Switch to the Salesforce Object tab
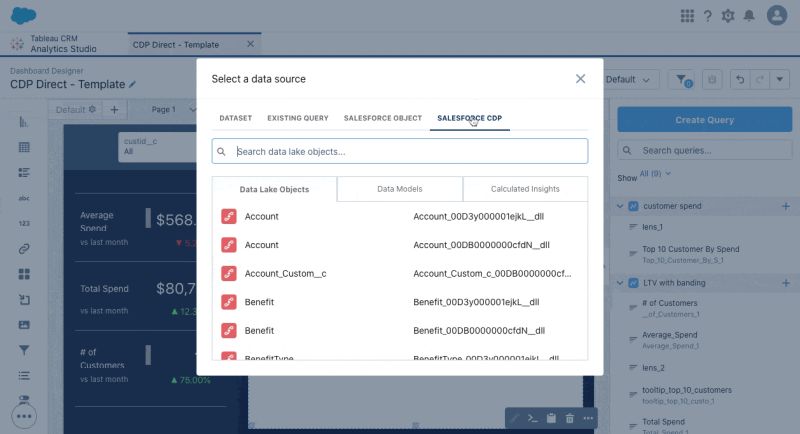 pyautogui.click(x=383, y=118)
